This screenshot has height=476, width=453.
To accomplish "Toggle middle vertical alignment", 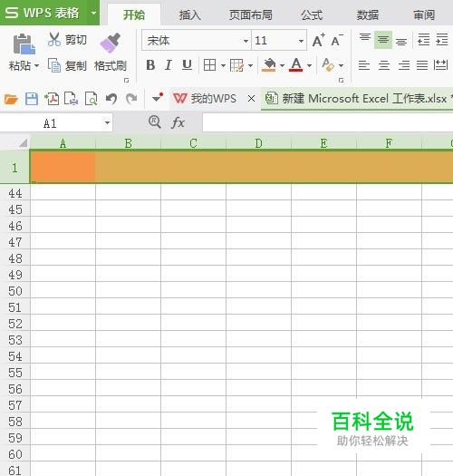I will (383, 40).
